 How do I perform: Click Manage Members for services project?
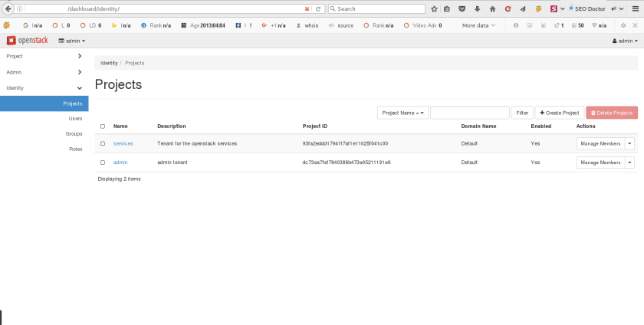[x=600, y=143]
